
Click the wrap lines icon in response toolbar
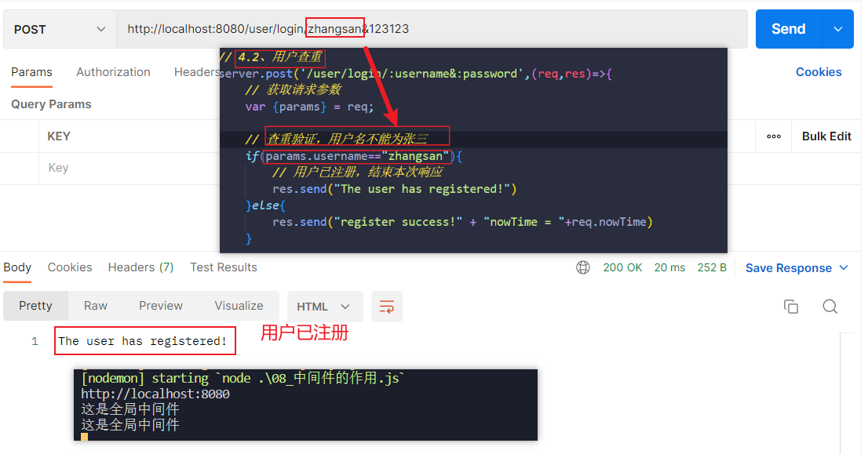[386, 307]
